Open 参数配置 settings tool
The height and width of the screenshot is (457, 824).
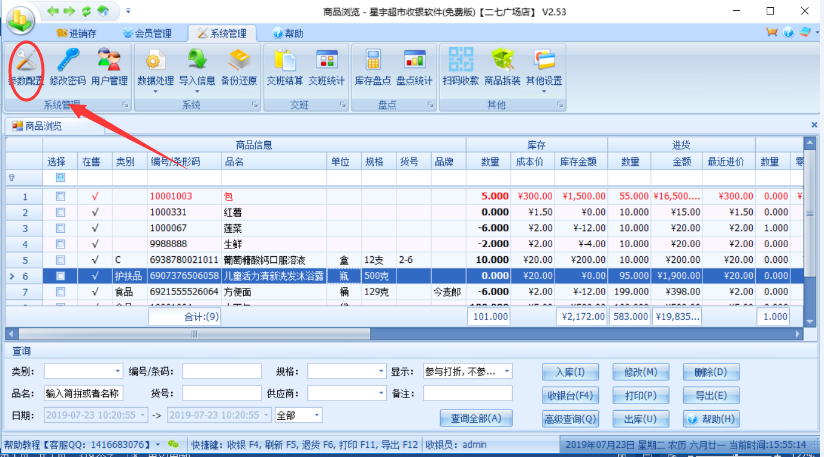click(25, 67)
